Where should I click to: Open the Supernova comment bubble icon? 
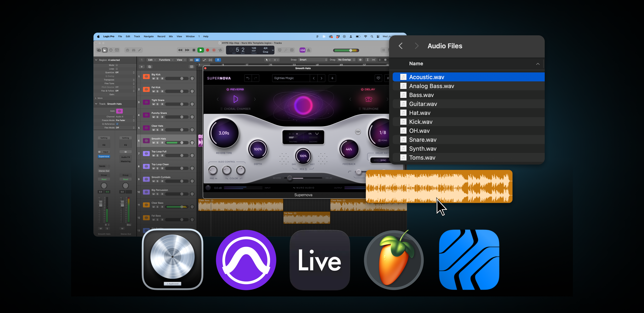(378, 78)
